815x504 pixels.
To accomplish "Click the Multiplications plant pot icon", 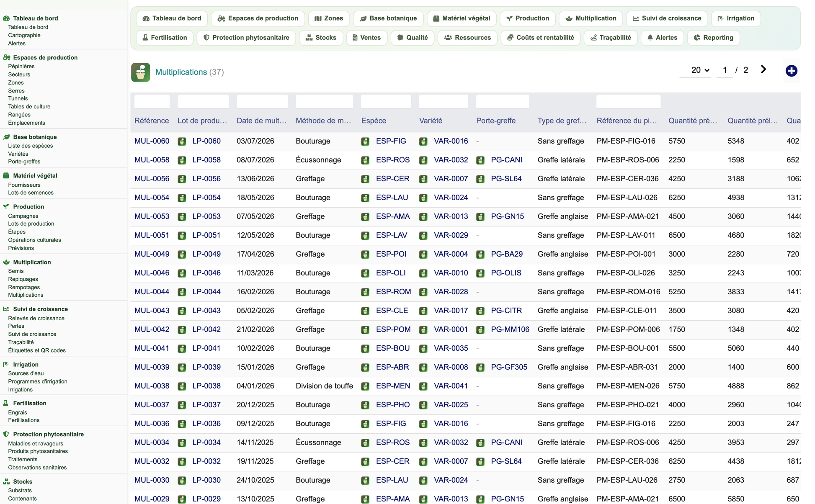I will coord(141,72).
